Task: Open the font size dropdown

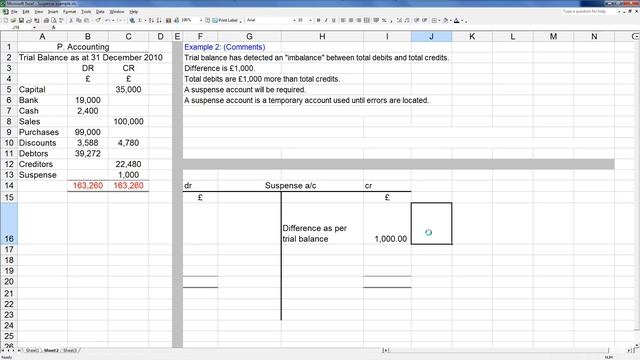Action: pyautogui.click(x=311, y=20)
